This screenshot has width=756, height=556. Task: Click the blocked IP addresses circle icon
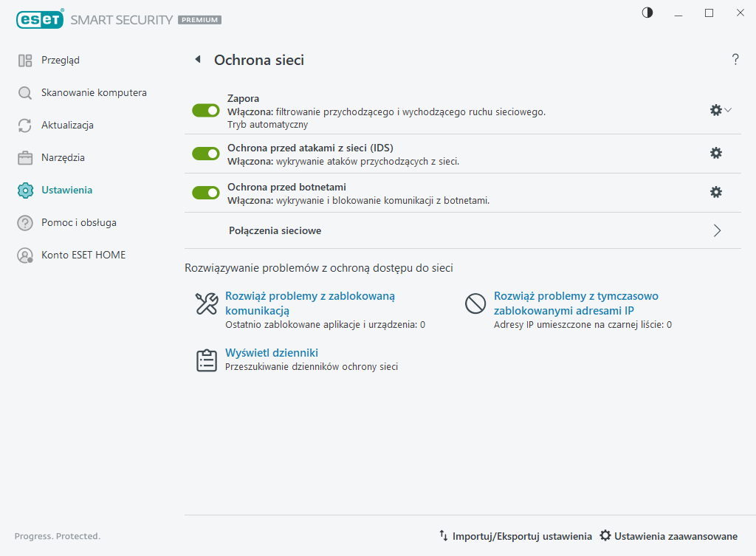coord(475,303)
